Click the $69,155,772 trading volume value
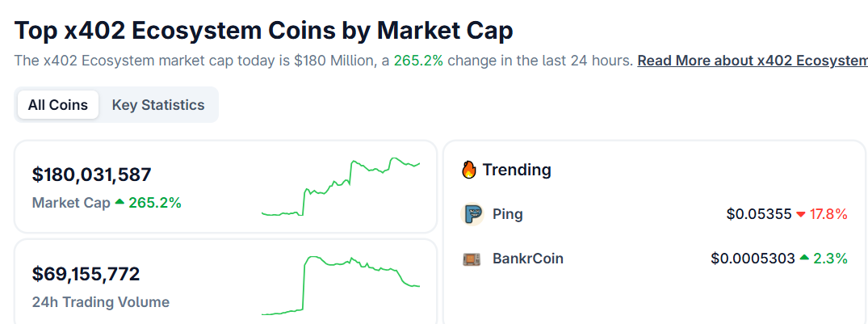Screen dimensions: 868x324 86,274
